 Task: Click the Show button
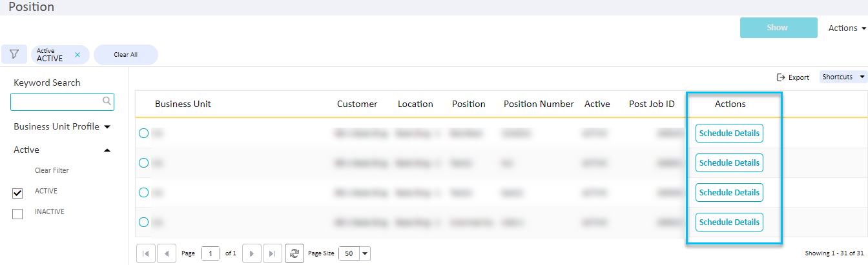[778, 28]
